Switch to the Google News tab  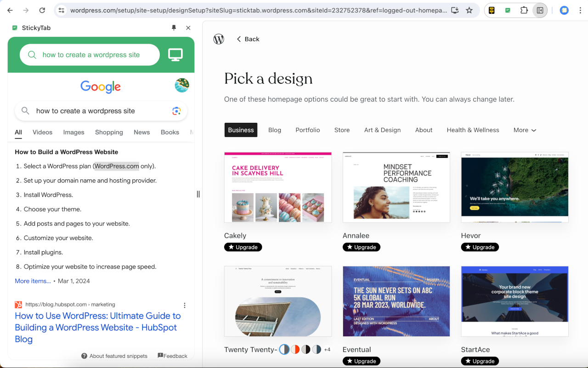(x=141, y=132)
